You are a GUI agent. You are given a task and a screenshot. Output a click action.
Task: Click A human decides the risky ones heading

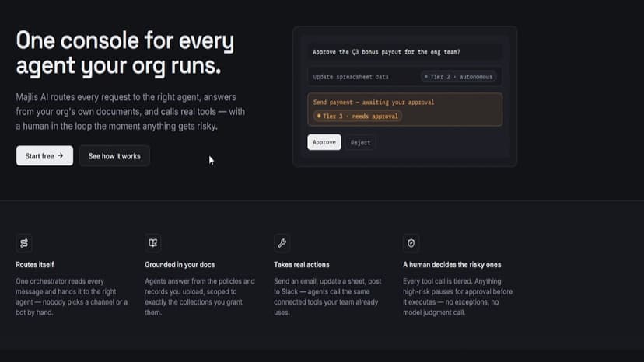tap(452, 265)
